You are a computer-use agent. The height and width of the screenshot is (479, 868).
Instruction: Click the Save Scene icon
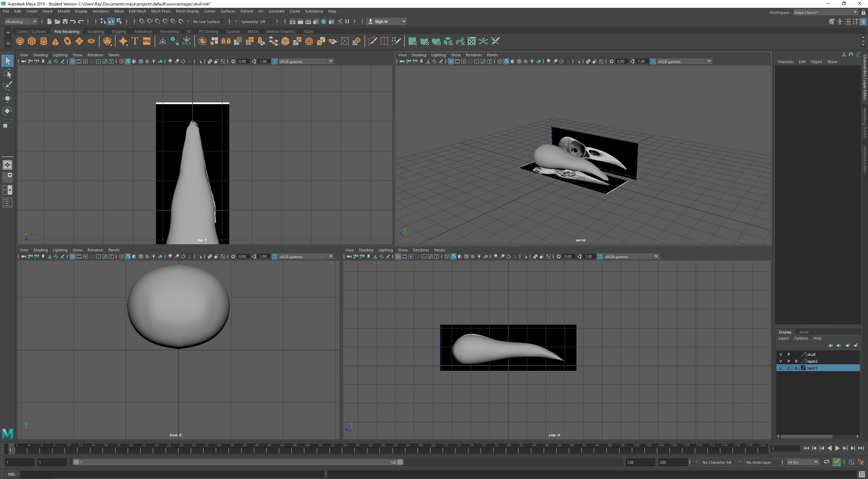(x=65, y=22)
